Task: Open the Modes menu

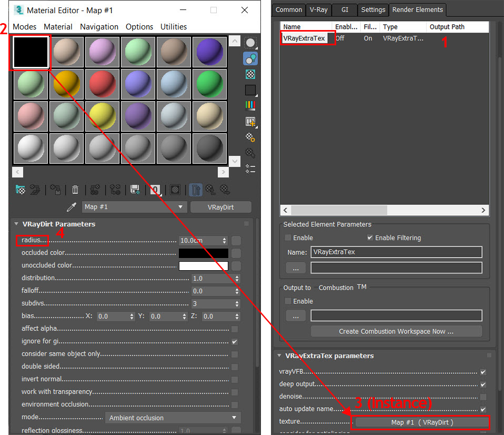Action: 24,27
